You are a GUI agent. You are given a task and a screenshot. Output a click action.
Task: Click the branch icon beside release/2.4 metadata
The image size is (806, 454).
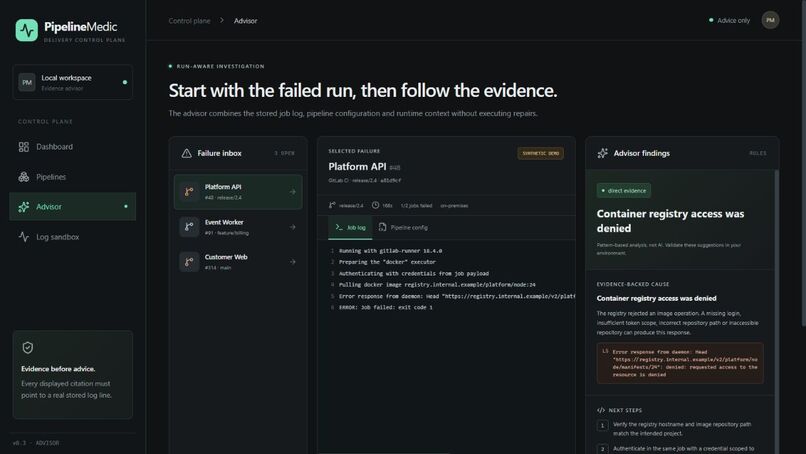[332, 205]
